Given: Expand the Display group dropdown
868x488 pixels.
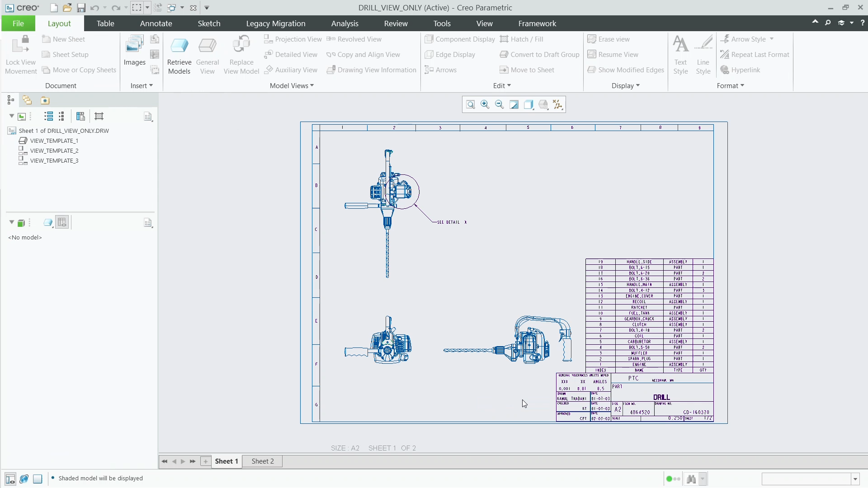Looking at the screenshot, I should coord(626,86).
